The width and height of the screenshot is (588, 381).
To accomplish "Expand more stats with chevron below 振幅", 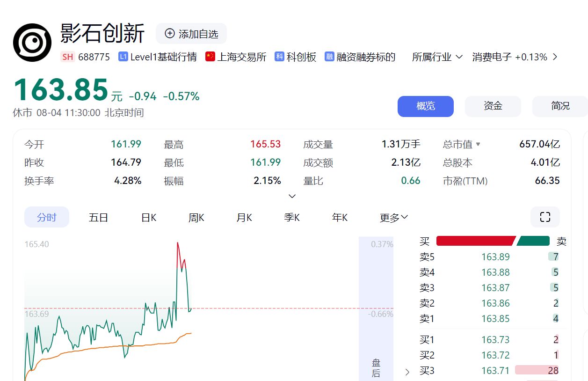I will tap(292, 196).
